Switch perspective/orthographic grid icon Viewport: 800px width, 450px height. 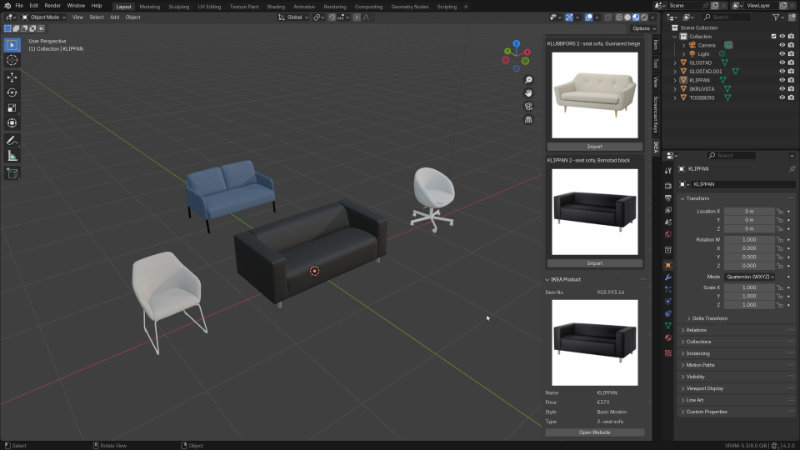529,119
